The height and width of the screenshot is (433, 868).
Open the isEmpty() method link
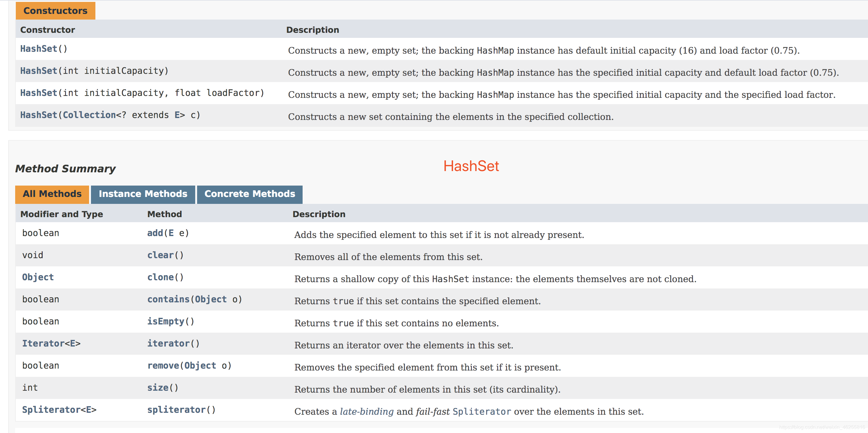click(166, 322)
